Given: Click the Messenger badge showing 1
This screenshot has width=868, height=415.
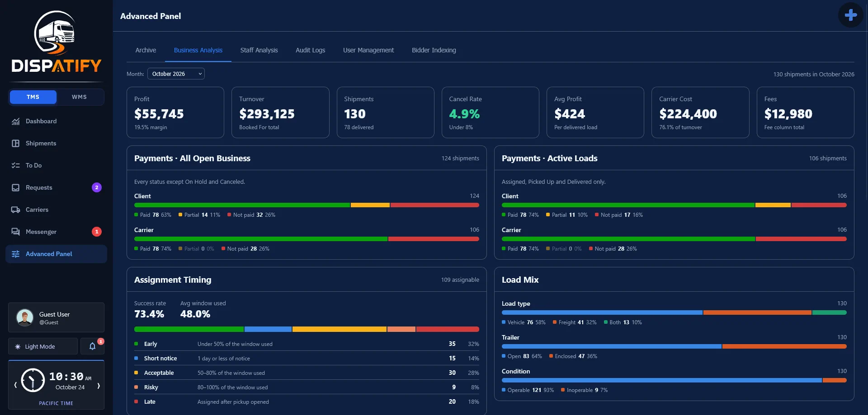Looking at the screenshot, I should tap(97, 232).
